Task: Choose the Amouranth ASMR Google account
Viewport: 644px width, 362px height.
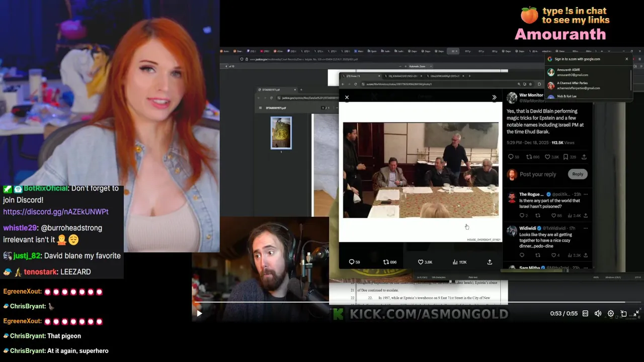Action: tap(586, 72)
